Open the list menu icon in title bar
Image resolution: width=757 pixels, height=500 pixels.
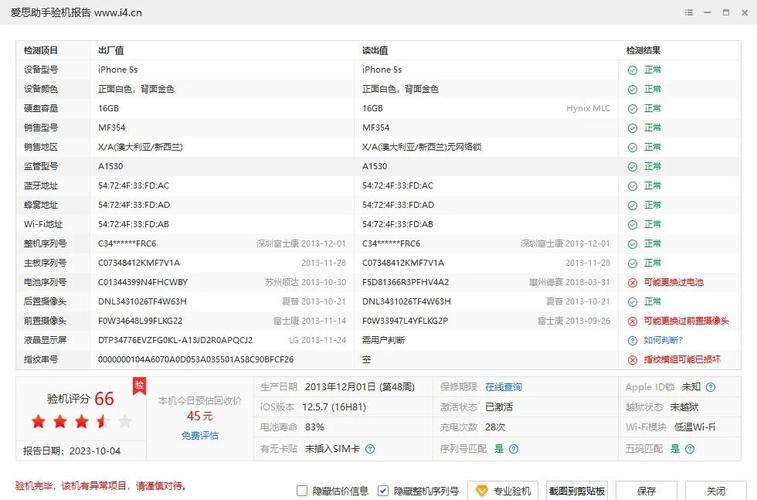(x=689, y=13)
